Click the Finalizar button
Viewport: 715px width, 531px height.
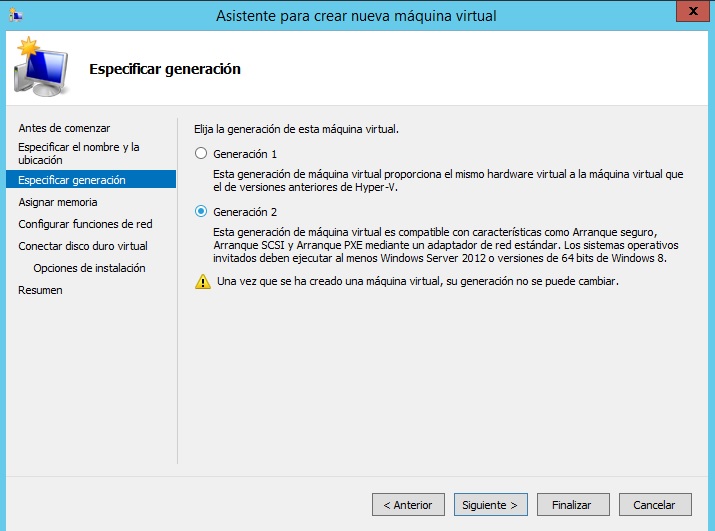(573, 505)
